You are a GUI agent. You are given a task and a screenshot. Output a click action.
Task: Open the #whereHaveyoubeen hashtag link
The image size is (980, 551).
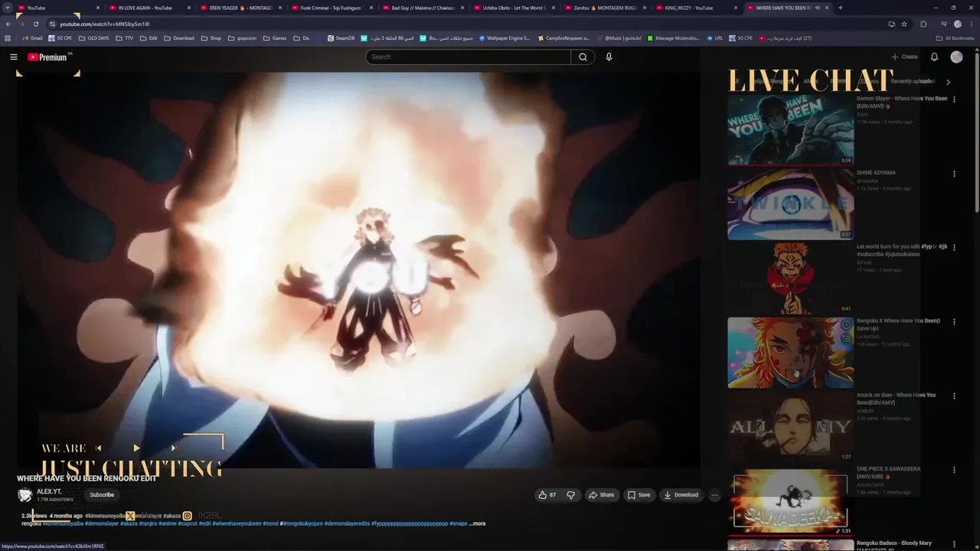click(x=237, y=523)
